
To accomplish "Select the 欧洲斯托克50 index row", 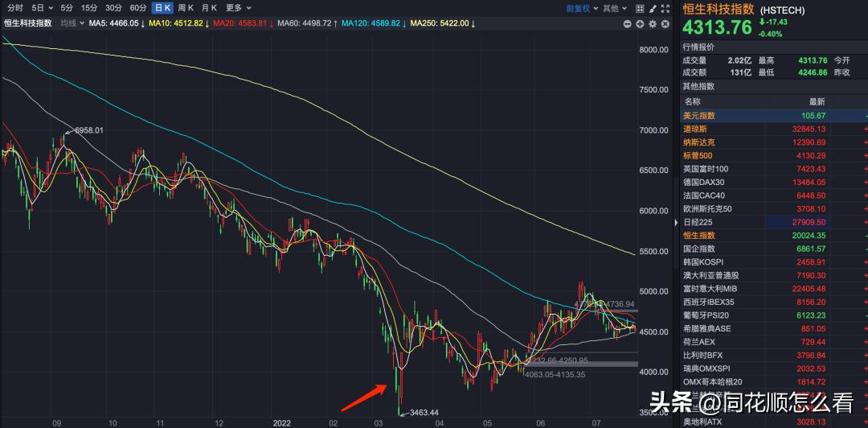I will click(774, 209).
